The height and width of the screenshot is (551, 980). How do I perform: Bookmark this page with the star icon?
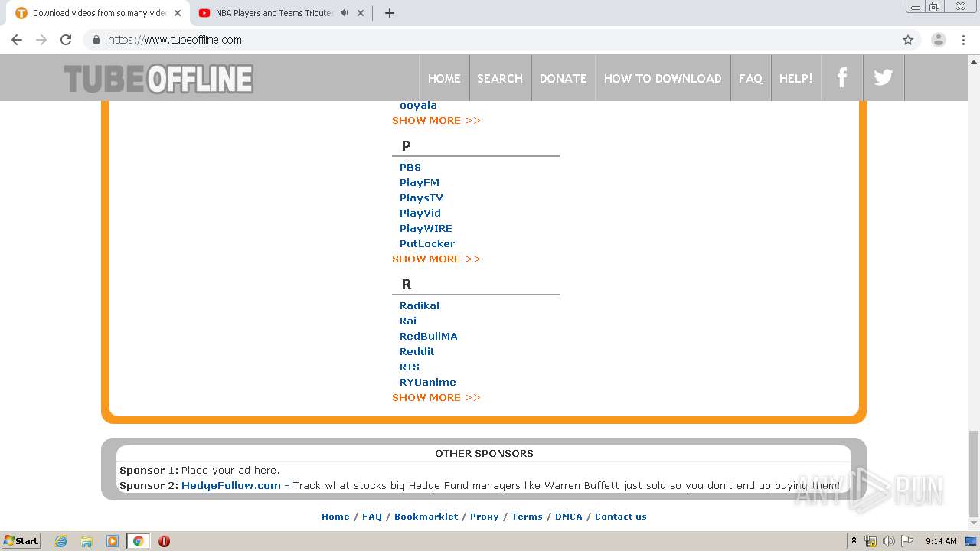click(908, 40)
